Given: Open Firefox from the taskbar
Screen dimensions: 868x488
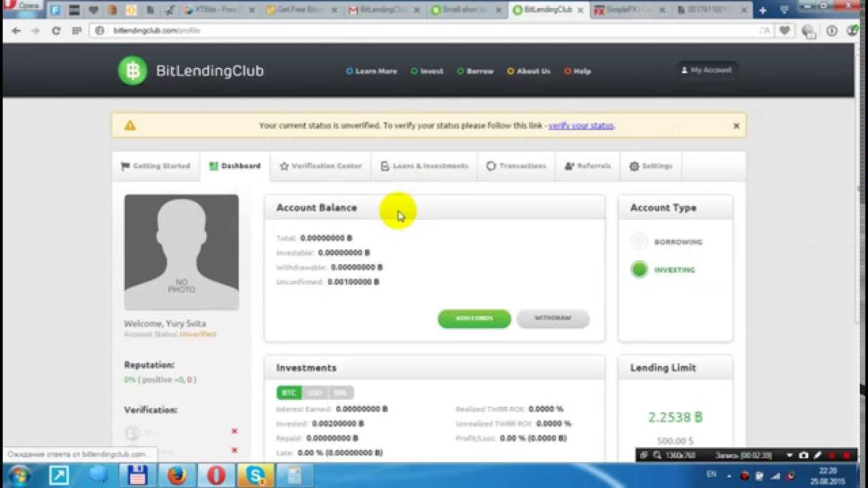Looking at the screenshot, I should tap(178, 476).
